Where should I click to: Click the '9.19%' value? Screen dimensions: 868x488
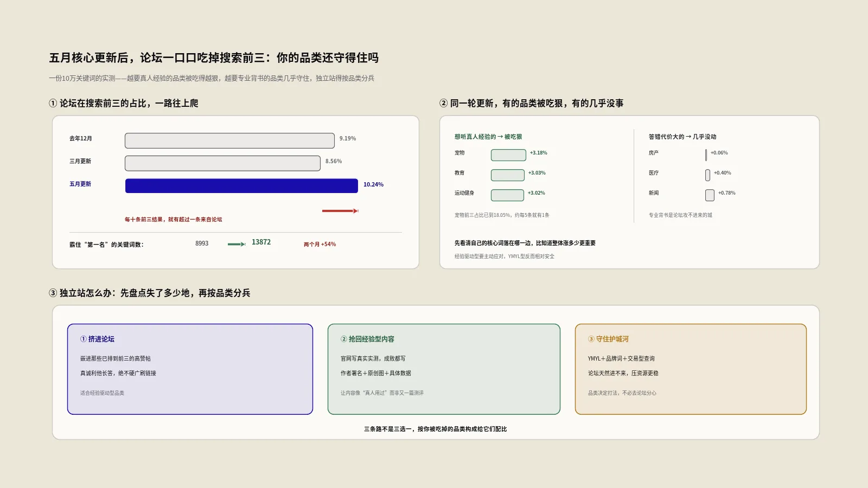pos(348,139)
